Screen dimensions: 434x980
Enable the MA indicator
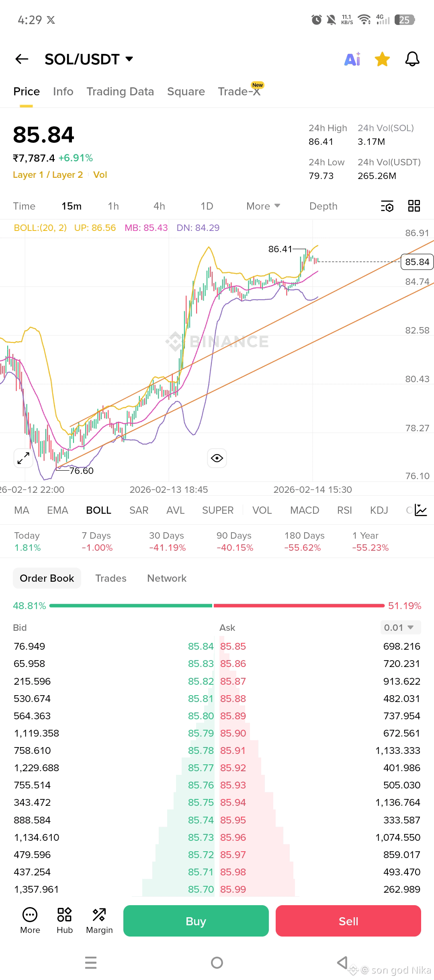pyautogui.click(x=22, y=510)
